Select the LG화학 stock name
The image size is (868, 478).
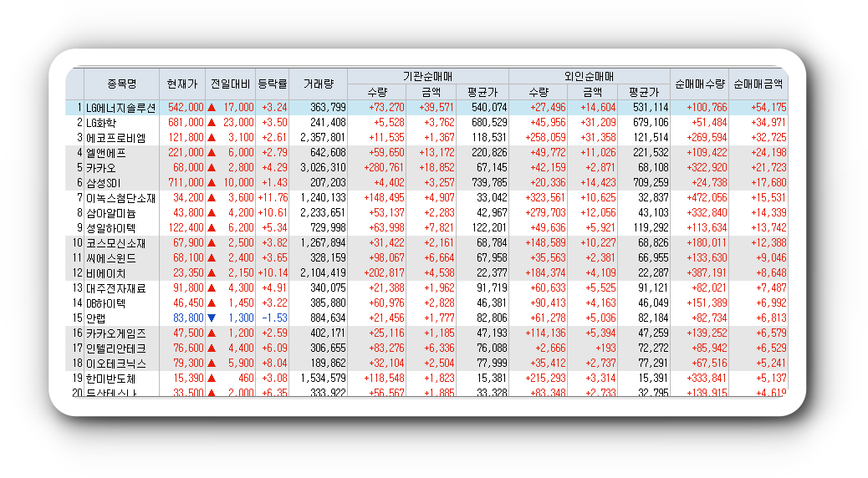click(x=101, y=123)
